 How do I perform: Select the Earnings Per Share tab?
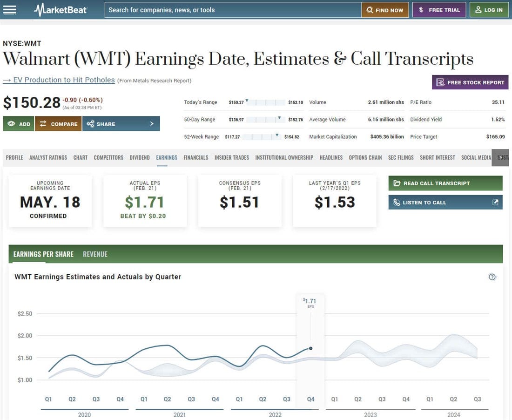coord(43,254)
